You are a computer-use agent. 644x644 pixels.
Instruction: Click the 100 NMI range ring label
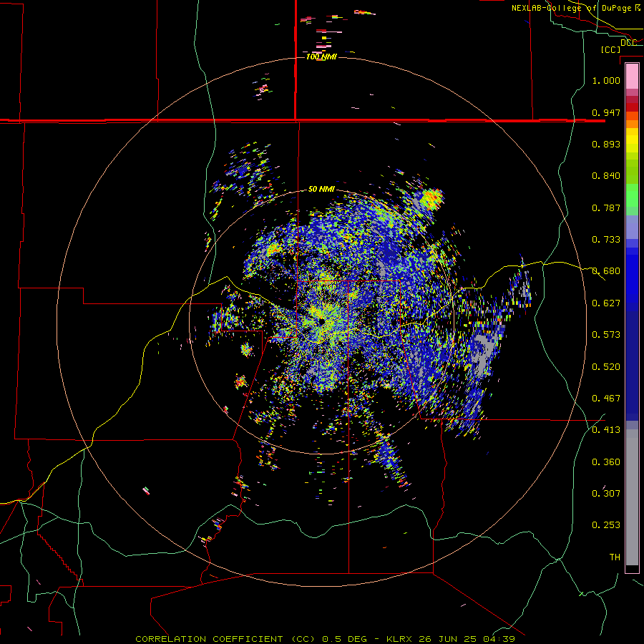click(x=321, y=57)
